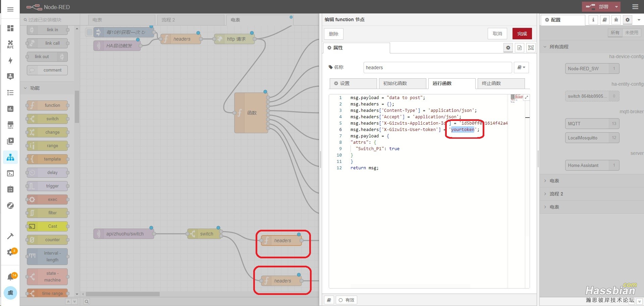Show node properties gear icon in editor
This screenshot has height=306, width=644.
pos(508,48)
